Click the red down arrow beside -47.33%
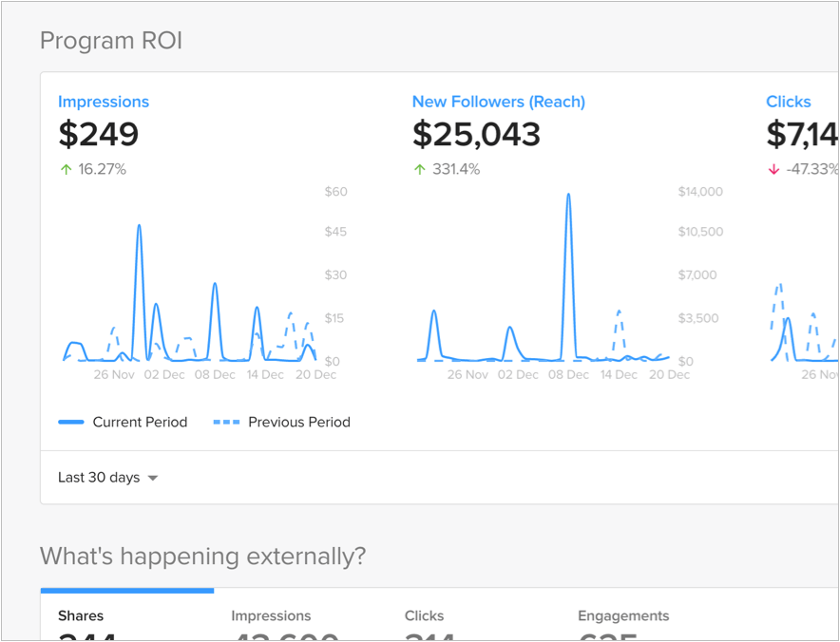 773,170
